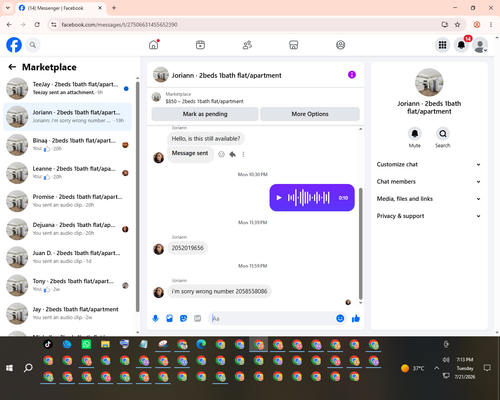Click More Options button
The width and height of the screenshot is (500, 400).
point(310,114)
